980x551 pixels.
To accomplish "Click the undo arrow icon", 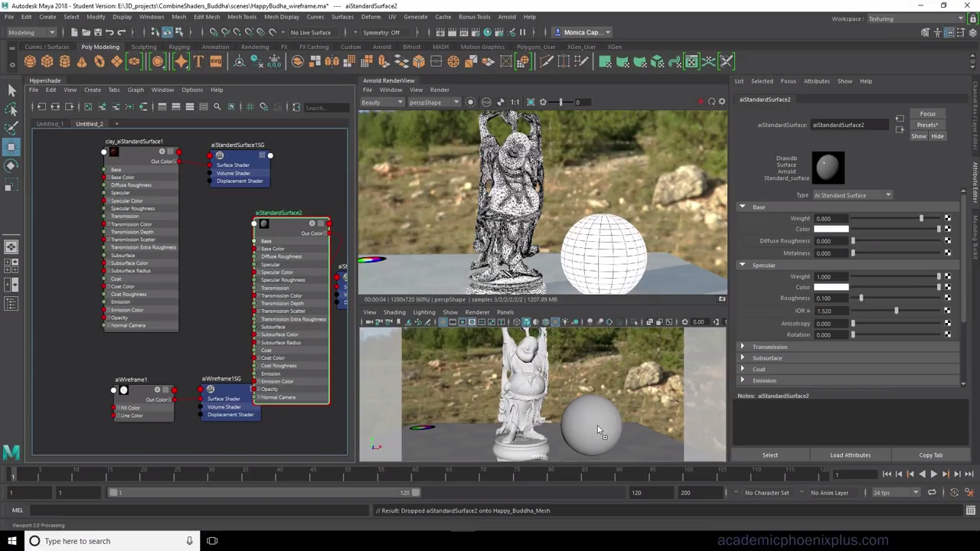I will pos(109,32).
